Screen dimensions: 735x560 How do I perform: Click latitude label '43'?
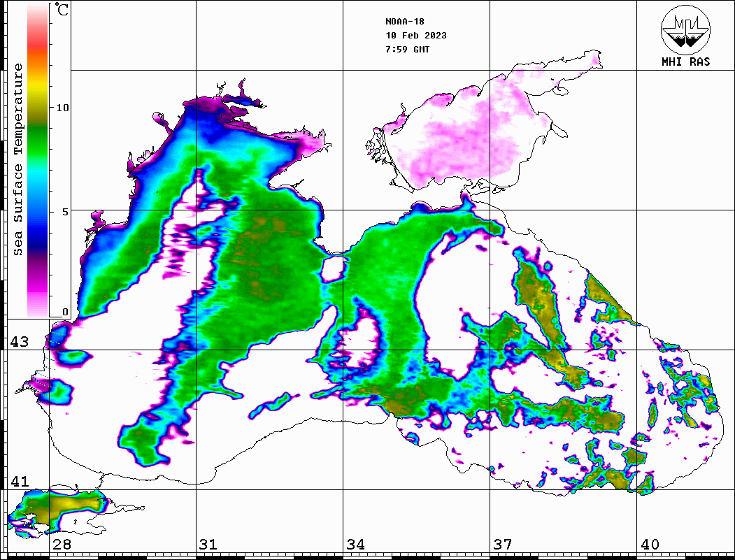(x=20, y=342)
